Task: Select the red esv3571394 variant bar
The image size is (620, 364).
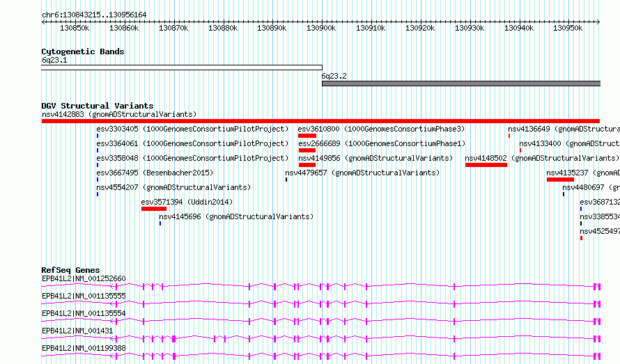Action: pyautogui.click(x=154, y=209)
